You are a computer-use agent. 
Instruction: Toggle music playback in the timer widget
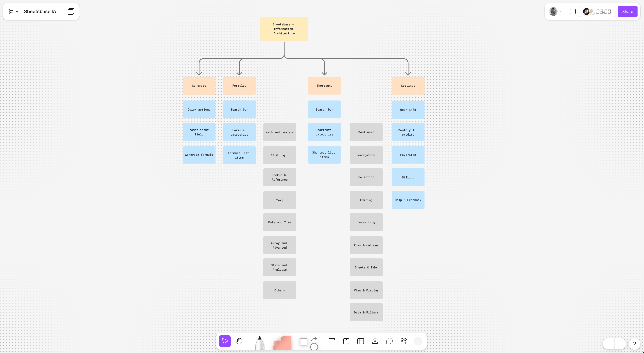point(586,12)
